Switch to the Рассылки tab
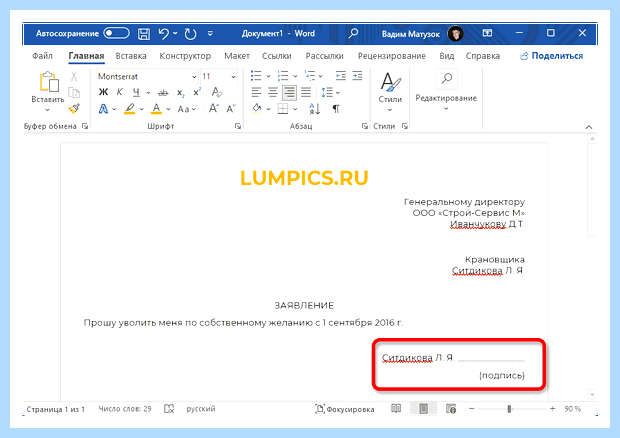The height and width of the screenshot is (438, 620). click(x=325, y=56)
